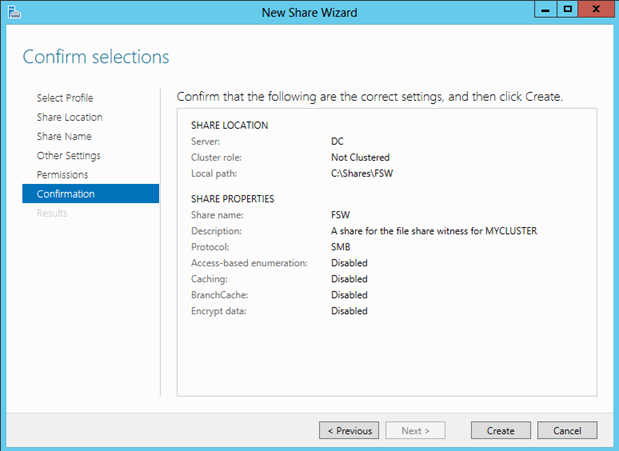The image size is (619, 451).
Task: Maximize the New Share Wizard window
Action: pyautogui.click(x=567, y=10)
